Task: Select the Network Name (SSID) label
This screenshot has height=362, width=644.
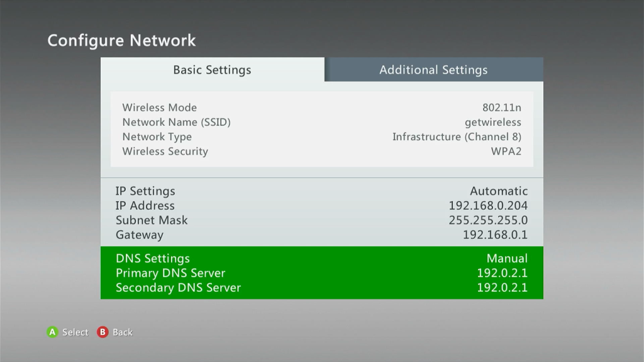Action: click(176, 123)
